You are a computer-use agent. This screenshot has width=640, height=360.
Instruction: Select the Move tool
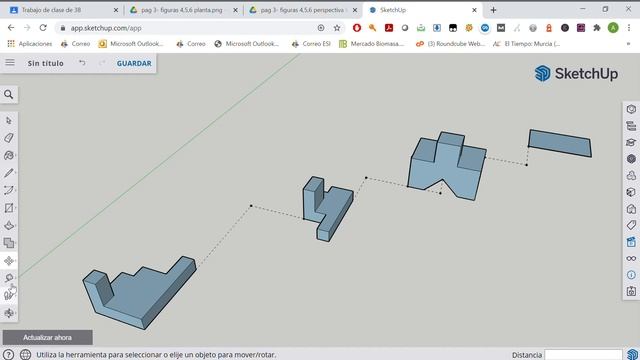pos(9,261)
